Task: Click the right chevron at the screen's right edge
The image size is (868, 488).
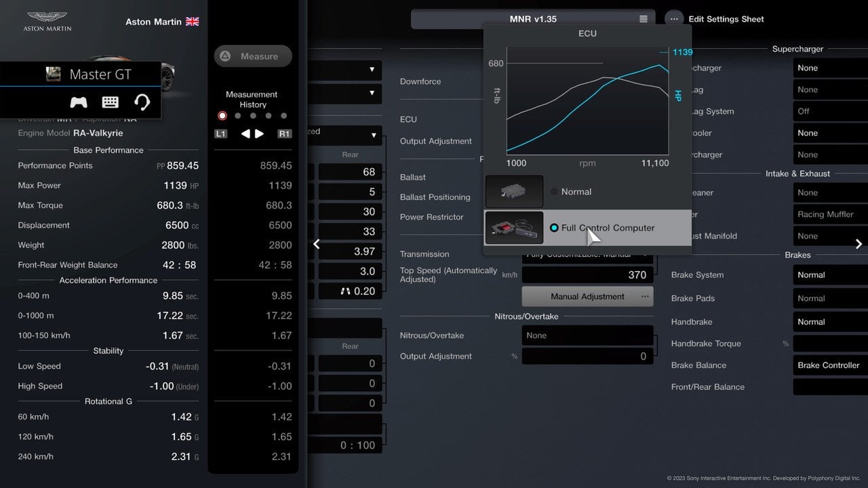Action: (x=859, y=244)
